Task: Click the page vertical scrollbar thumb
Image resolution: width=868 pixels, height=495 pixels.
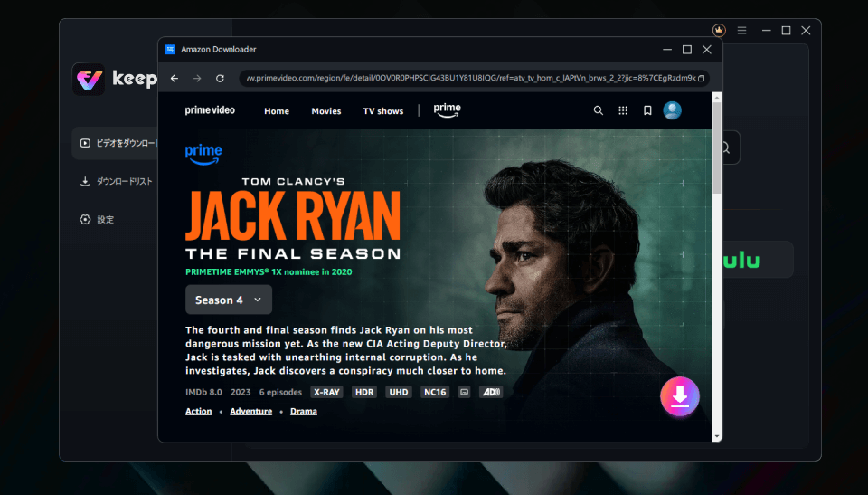Action: point(717,148)
